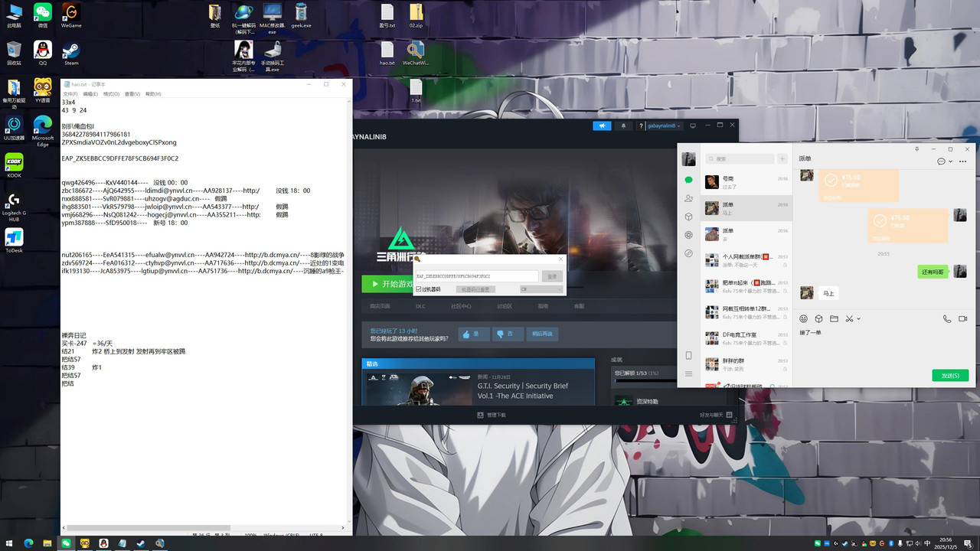The height and width of the screenshot is (551, 980).
Task: Open WeChat Contacts sidebar icon
Action: pyautogui.click(x=688, y=198)
